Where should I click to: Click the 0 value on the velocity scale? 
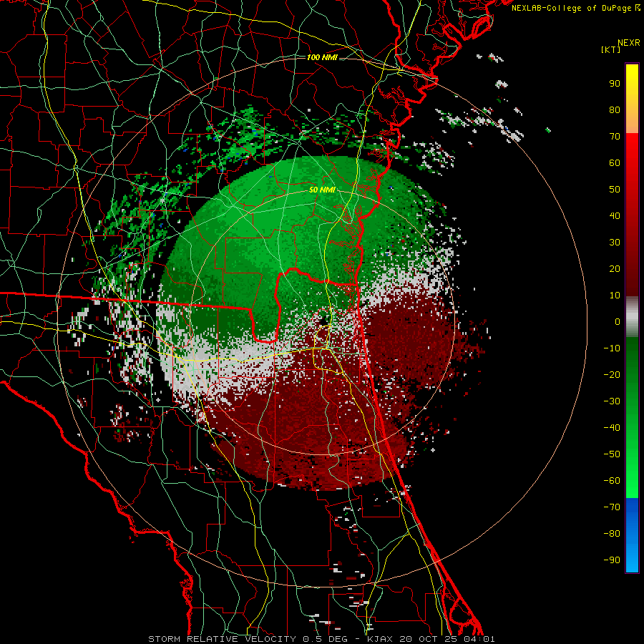618,321
